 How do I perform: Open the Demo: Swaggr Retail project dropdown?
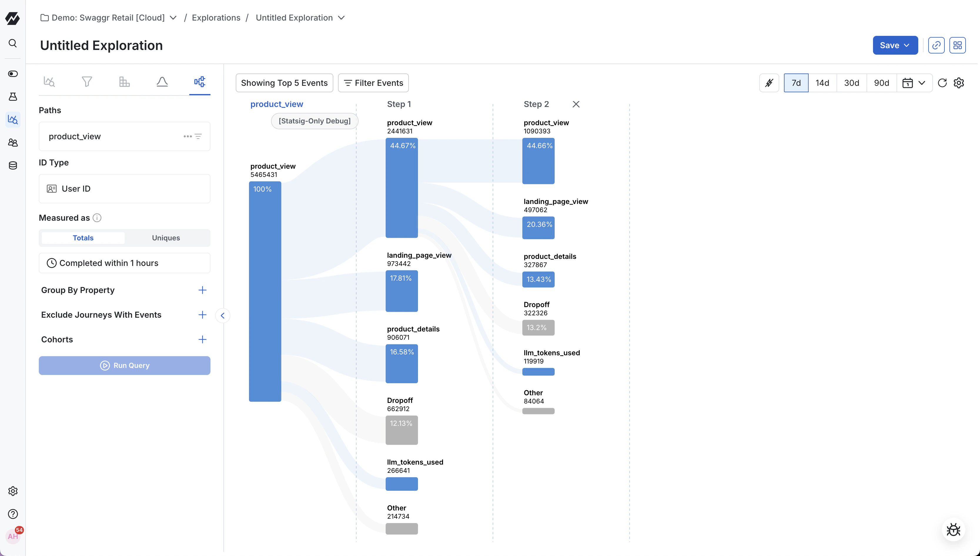[173, 18]
